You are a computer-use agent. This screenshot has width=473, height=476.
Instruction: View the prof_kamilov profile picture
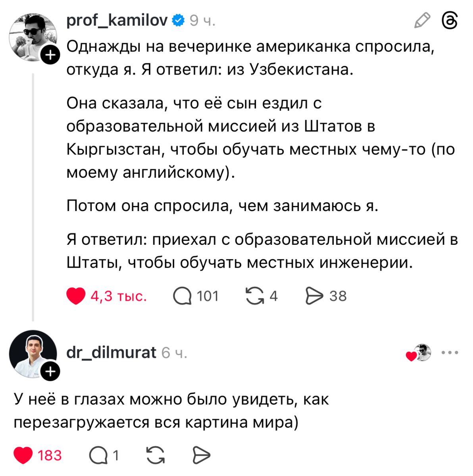click(32, 37)
